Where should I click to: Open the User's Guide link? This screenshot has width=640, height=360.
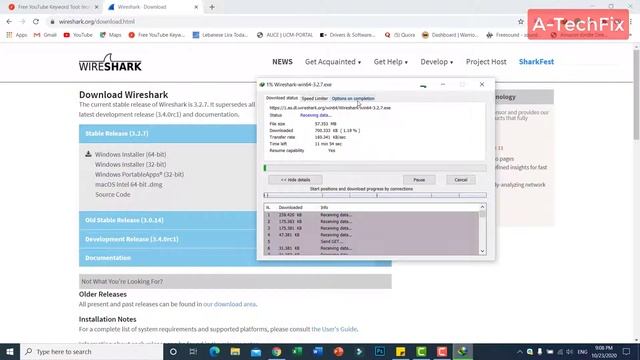click(334, 329)
